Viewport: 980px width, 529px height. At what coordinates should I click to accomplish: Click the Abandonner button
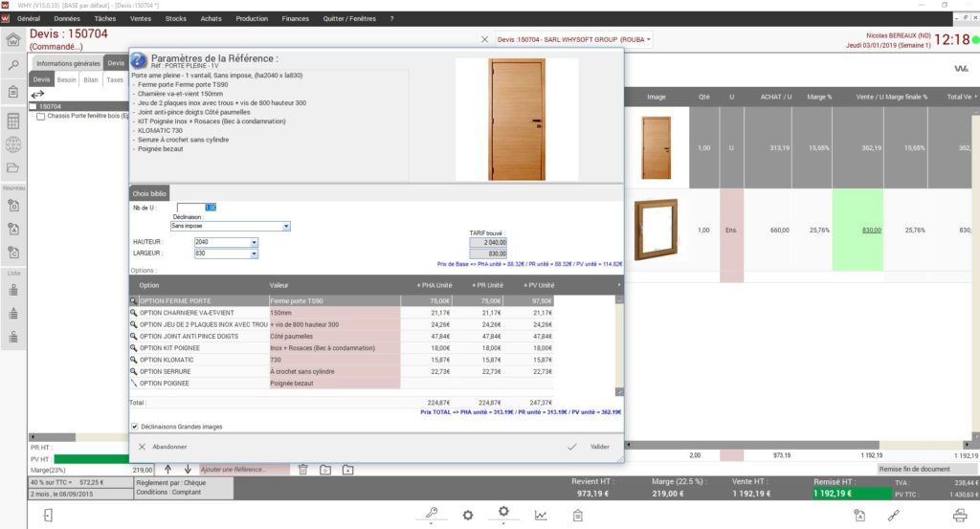pyautogui.click(x=163, y=447)
